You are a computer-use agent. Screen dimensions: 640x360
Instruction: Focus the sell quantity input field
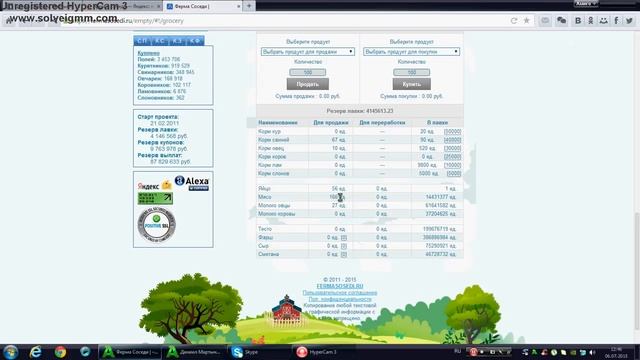[308, 72]
